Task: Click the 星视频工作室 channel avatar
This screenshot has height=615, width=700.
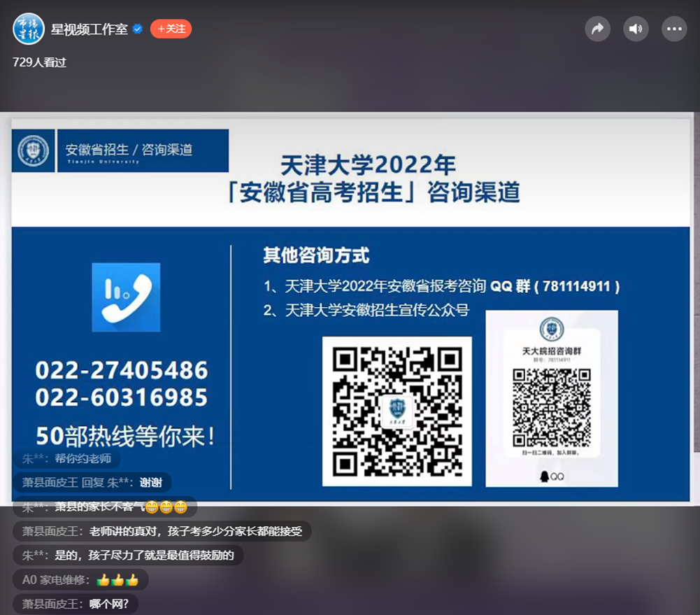Action: pyautogui.click(x=29, y=29)
